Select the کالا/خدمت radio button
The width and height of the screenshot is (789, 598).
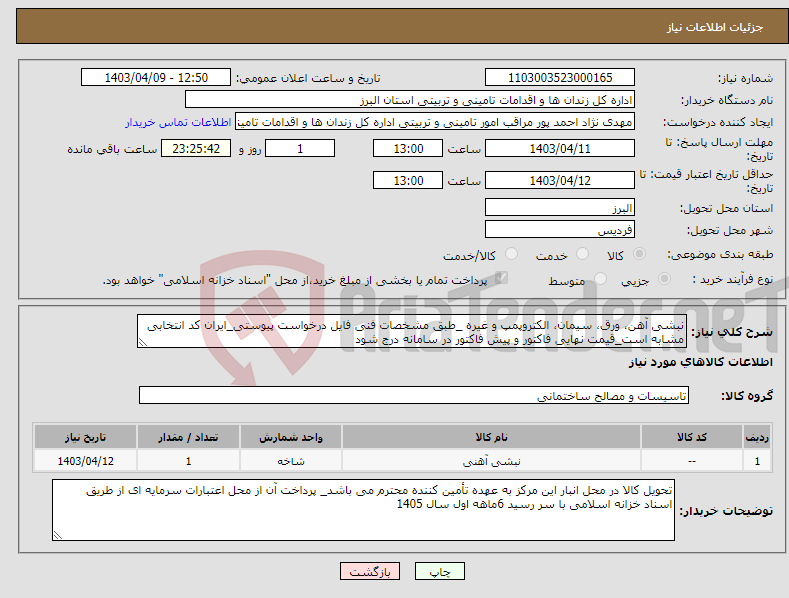click(511, 254)
